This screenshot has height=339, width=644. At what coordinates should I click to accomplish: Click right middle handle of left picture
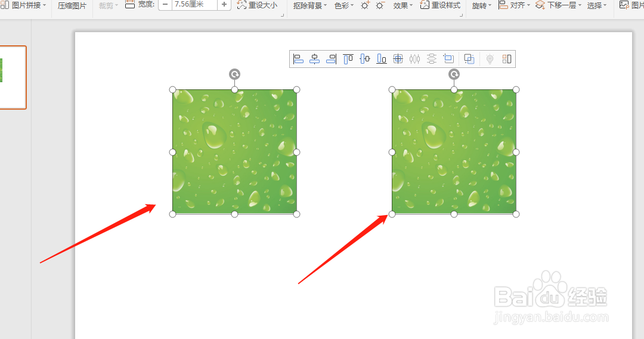[296, 153]
